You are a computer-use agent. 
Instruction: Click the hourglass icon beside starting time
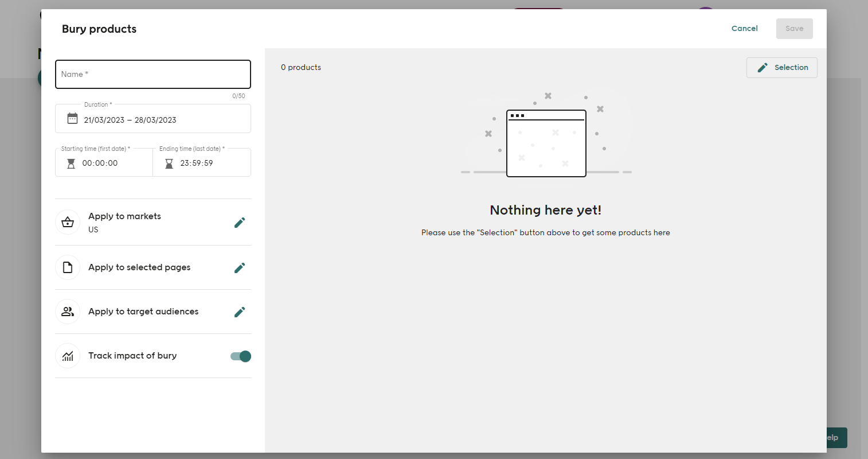tap(71, 164)
